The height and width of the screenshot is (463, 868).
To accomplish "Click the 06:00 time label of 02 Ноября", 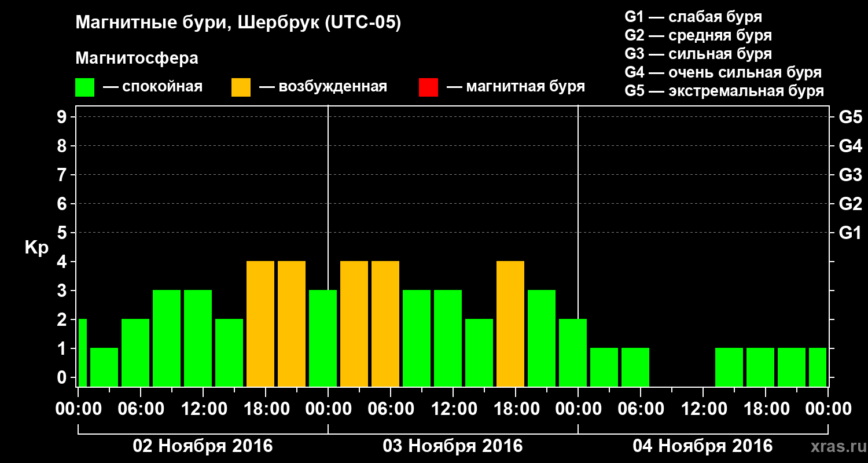I will tap(141, 409).
